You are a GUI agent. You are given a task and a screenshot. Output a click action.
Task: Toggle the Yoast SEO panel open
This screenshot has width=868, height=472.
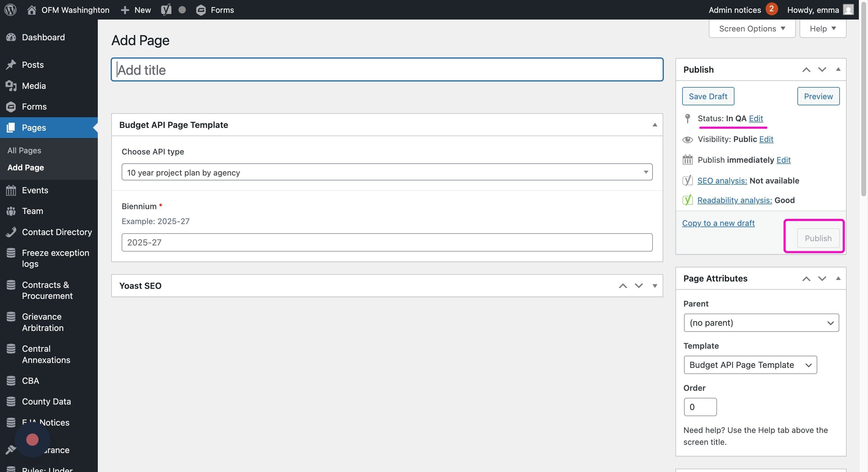(x=654, y=286)
